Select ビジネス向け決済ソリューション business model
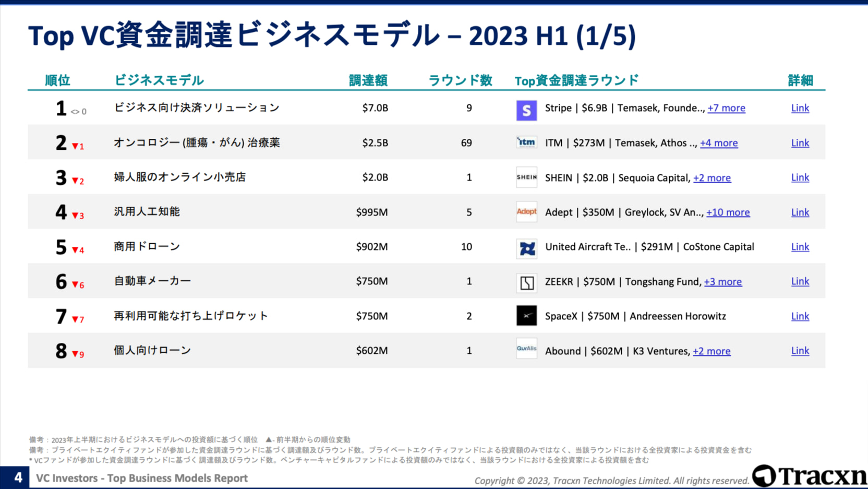The width and height of the screenshot is (868, 489). pos(197,108)
